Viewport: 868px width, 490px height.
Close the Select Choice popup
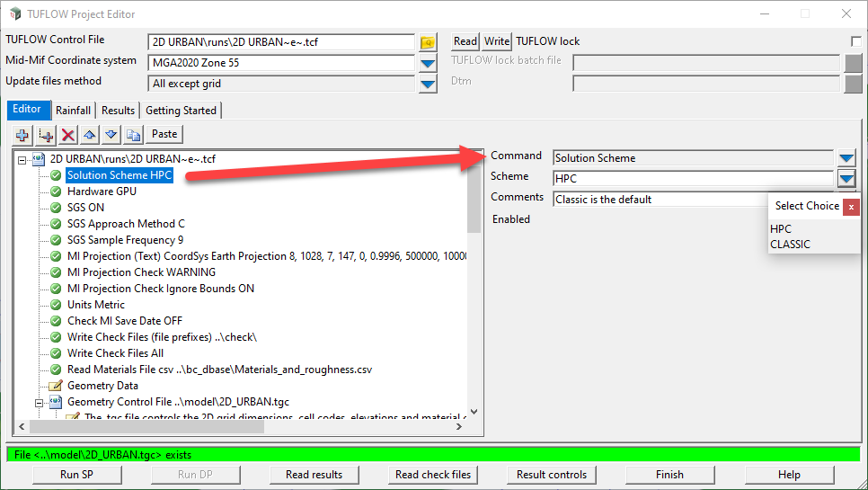(x=851, y=207)
